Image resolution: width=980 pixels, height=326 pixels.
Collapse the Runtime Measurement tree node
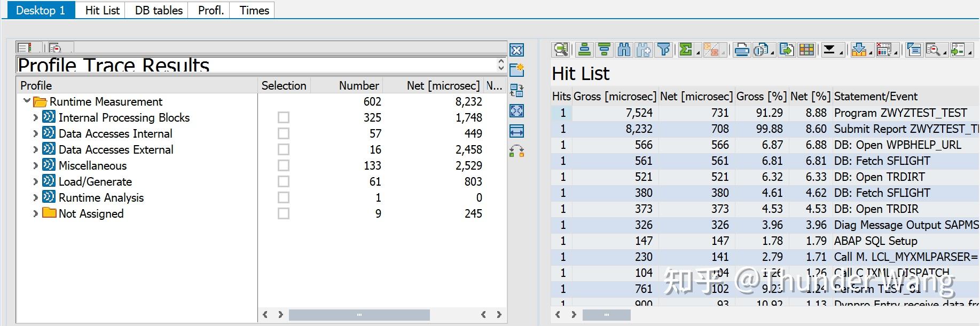tap(27, 101)
